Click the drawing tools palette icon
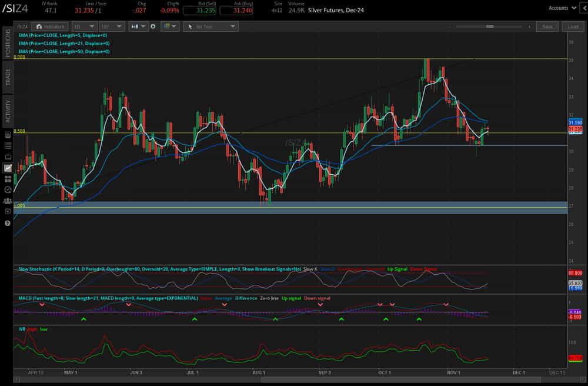 pyautogui.click(x=166, y=26)
